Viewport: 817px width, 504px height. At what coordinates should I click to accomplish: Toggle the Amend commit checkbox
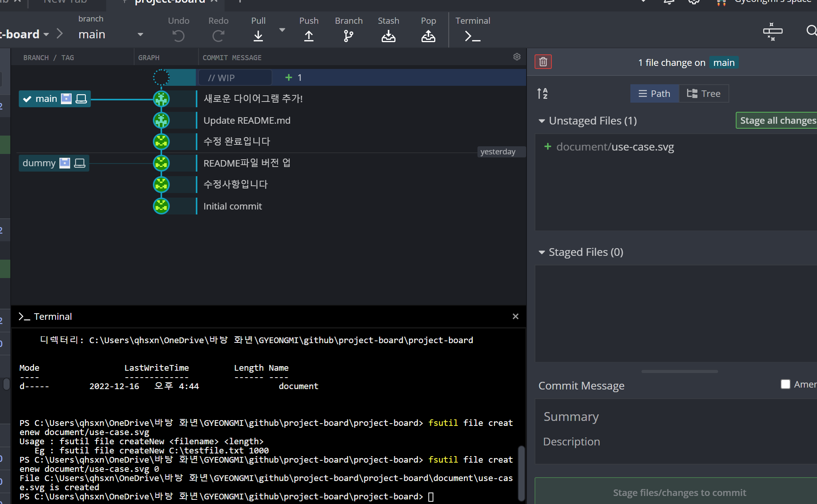click(x=785, y=384)
